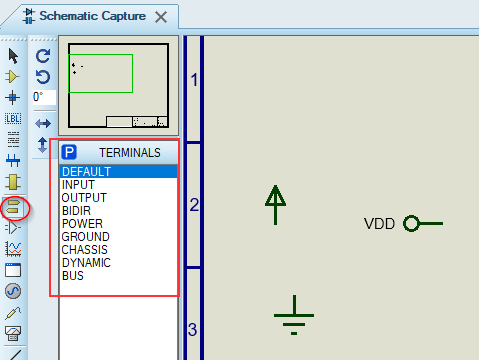Select the Wire Label (LBL) tool
This screenshot has width=479, height=360.
[13, 118]
